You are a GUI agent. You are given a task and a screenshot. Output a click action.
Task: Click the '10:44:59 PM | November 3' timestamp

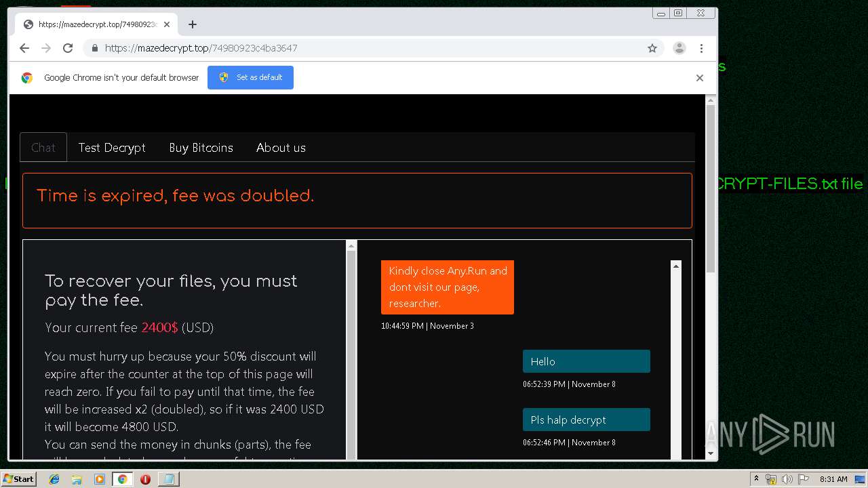click(427, 326)
